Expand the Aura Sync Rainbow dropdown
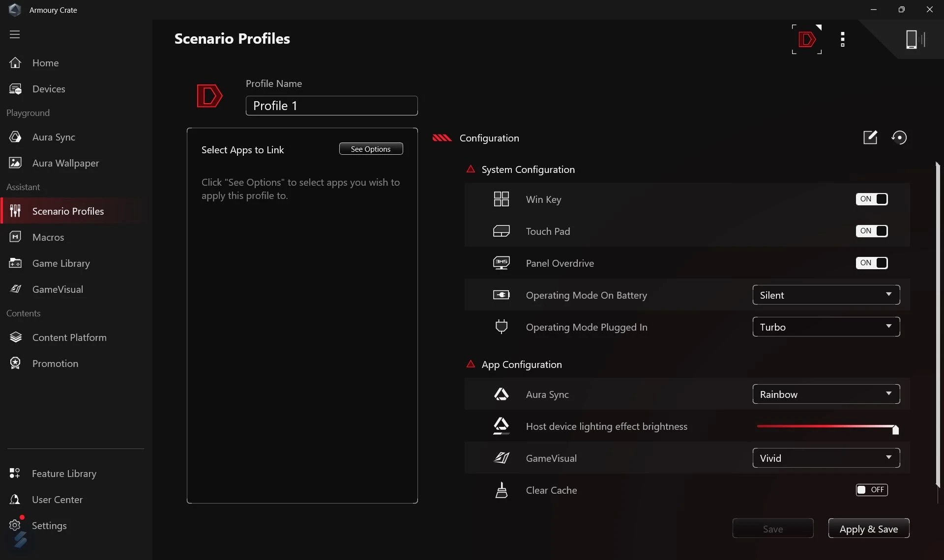Viewport: 944px width, 560px height. [826, 394]
